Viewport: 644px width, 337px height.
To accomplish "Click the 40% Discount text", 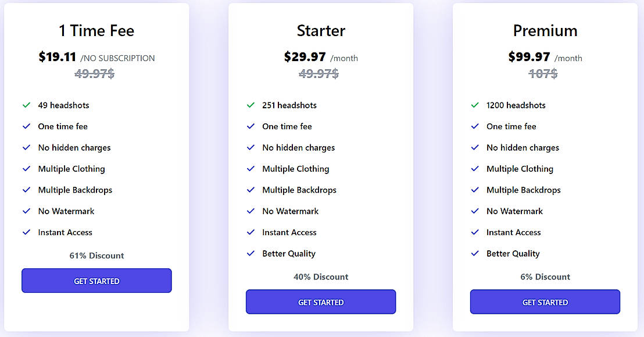I will 321,277.
